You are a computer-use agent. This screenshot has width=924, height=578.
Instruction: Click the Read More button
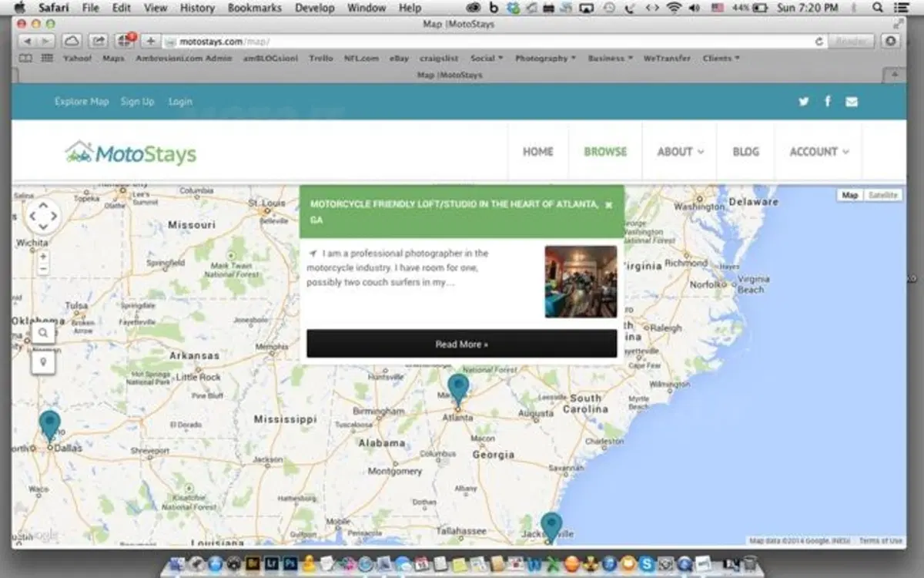461,344
